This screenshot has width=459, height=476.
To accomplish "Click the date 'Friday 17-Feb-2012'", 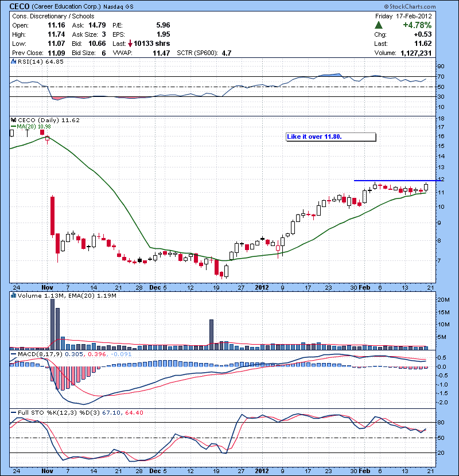I will pyautogui.click(x=403, y=17).
